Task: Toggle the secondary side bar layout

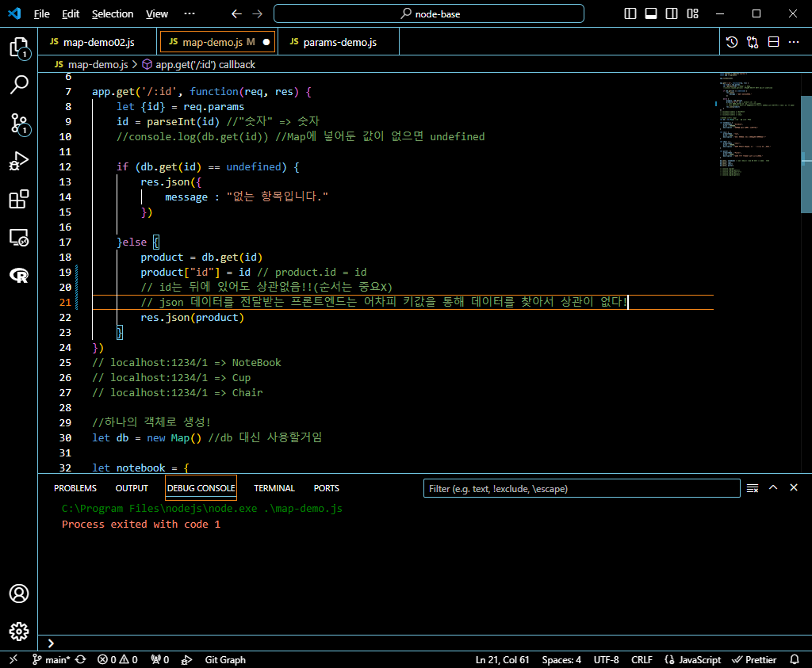Action: tap(672, 14)
